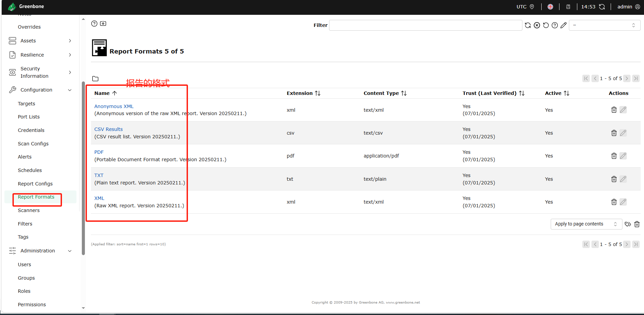Open Report Configs in sidebar
644x315 pixels.
[x=35, y=184]
